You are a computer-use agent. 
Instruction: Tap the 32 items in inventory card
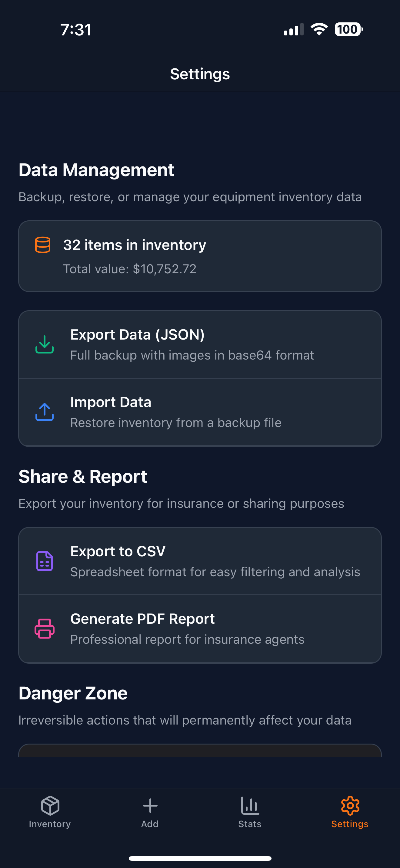(x=200, y=256)
